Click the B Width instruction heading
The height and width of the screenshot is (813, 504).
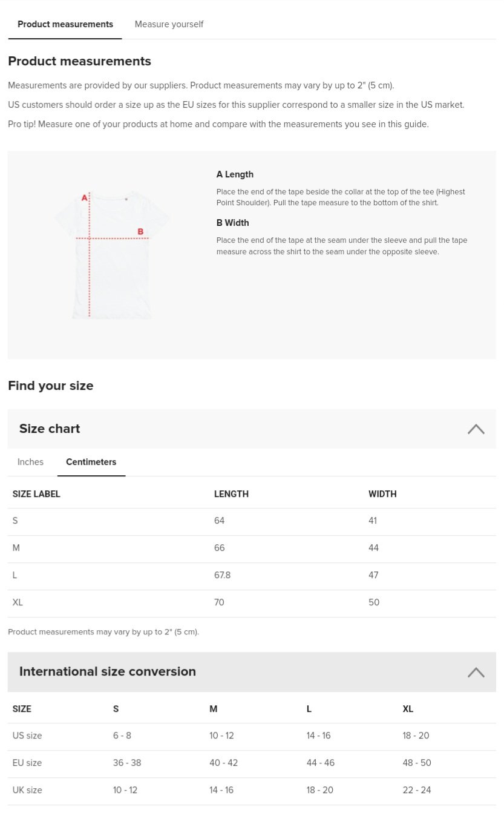[232, 223]
